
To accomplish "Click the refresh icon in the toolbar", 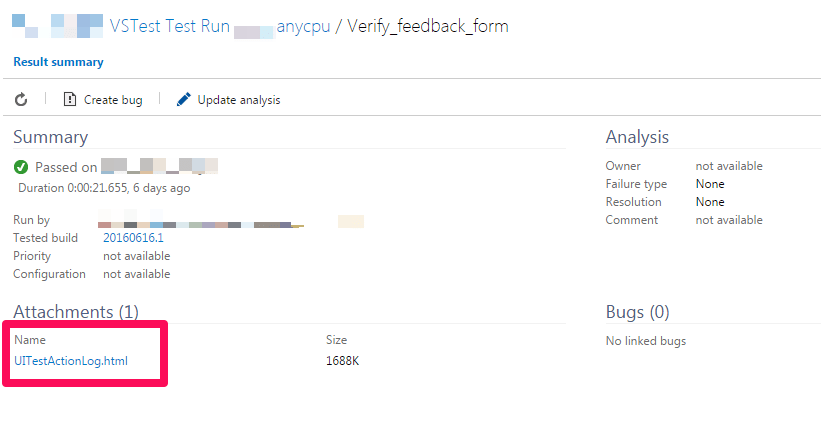I will point(21,99).
